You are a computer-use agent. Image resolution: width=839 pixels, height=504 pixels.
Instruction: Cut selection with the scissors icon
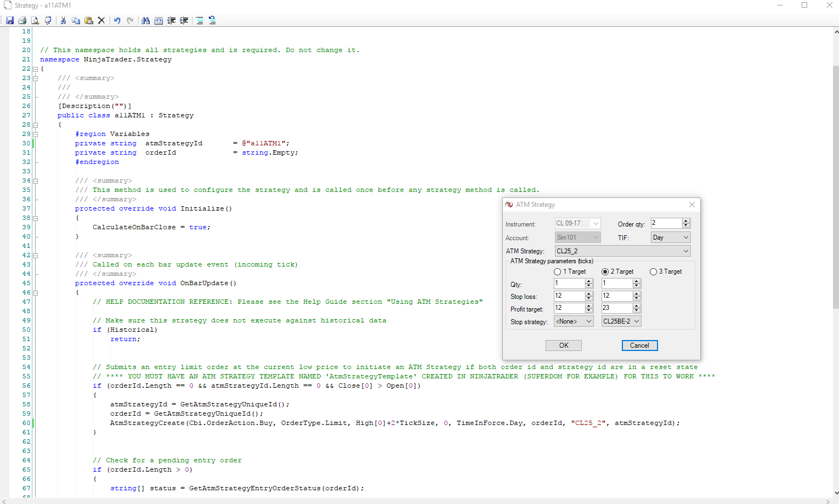pyautogui.click(x=63, y=20)
